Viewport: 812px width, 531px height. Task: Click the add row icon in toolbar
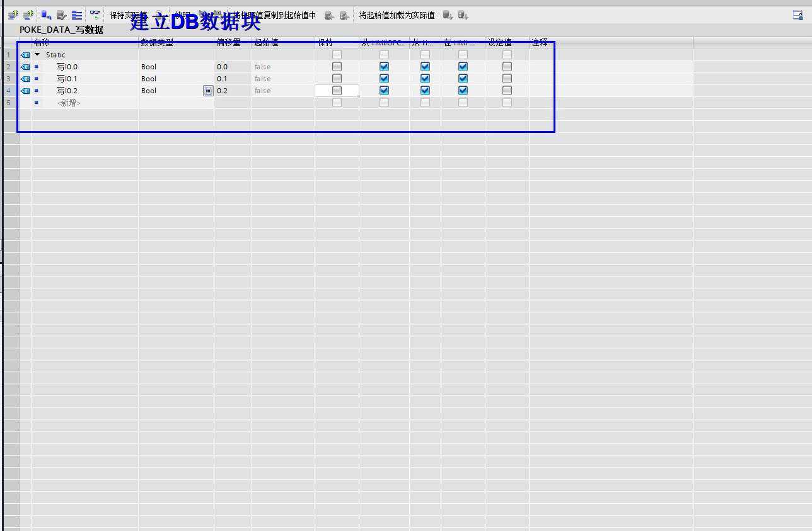(28, 15)
